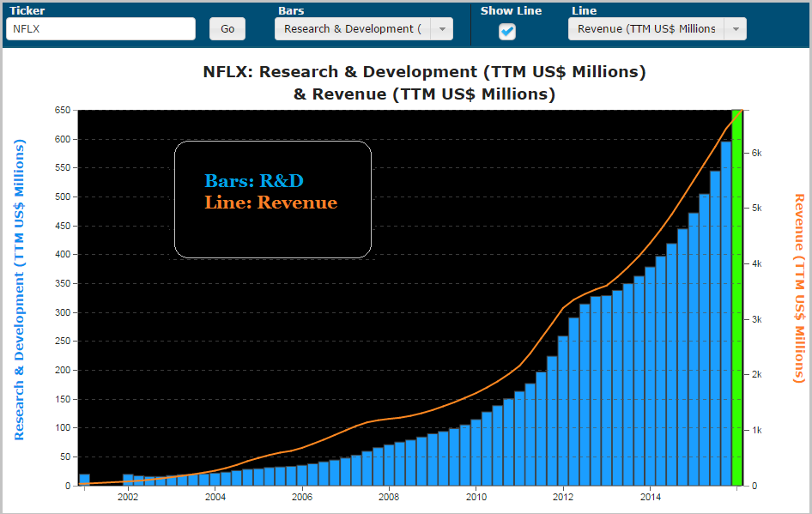Screen dimensions: 812x514
Task: Click the 500 value on the left axis
Action: 62,197
